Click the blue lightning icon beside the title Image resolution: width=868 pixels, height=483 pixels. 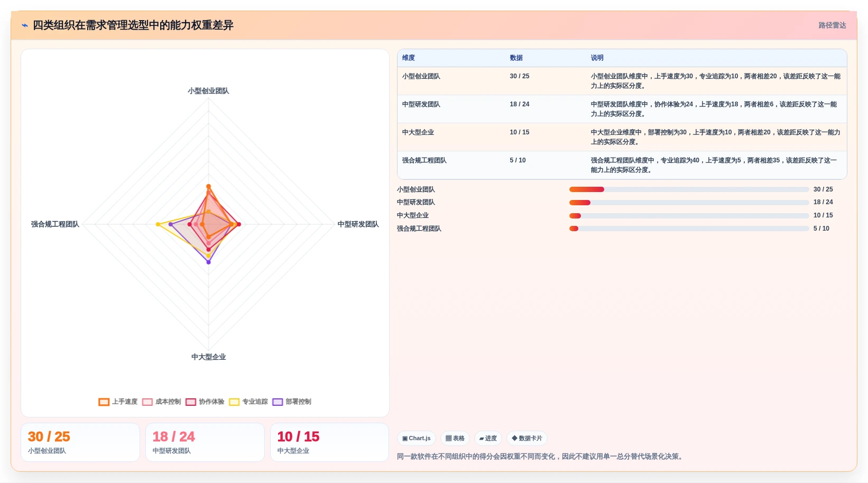pos(25,25)
